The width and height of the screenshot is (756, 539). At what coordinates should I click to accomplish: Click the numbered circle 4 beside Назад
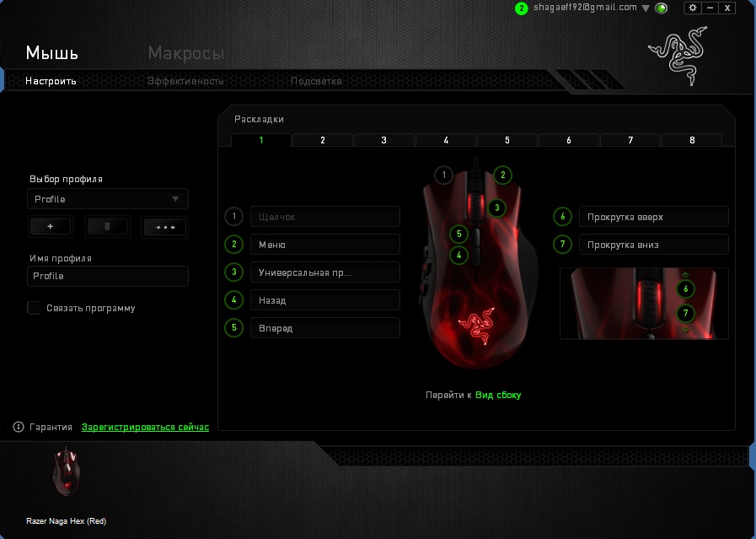tap(233, 300)
